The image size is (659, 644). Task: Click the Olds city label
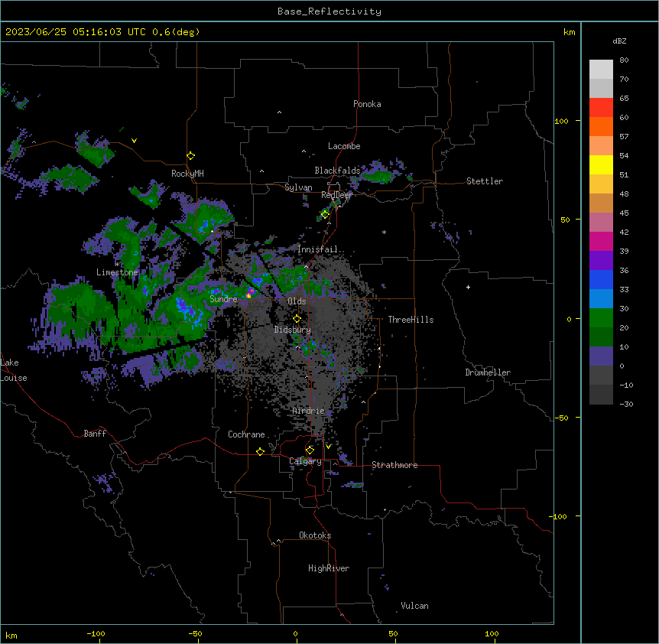(x=297, y=301)
